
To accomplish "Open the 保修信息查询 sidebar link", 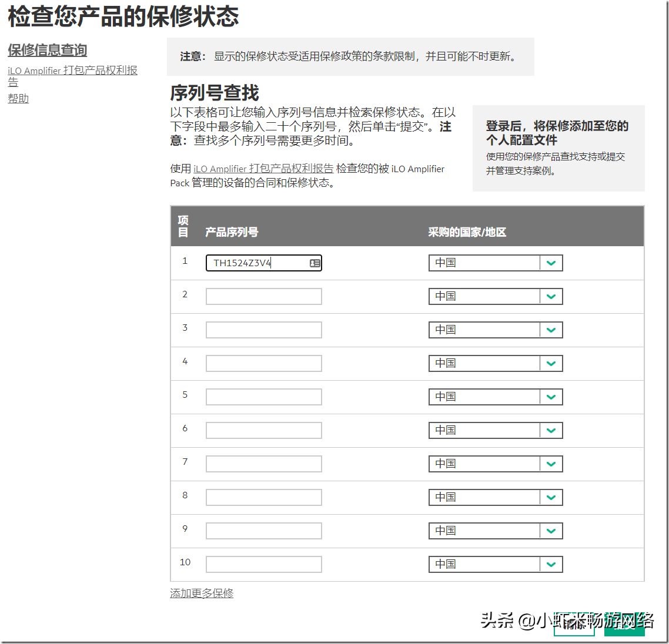I will coord(47,51).
